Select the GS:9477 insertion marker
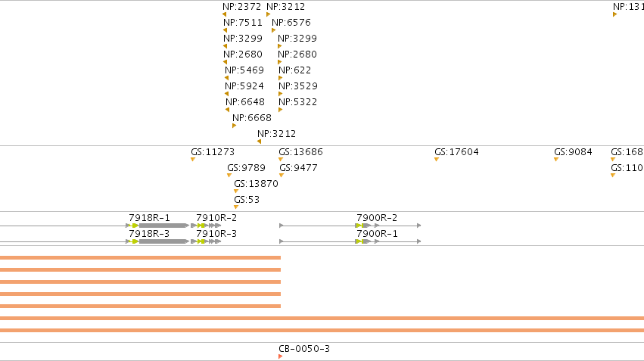The image size is (644, 361). [x=282, y=176]
